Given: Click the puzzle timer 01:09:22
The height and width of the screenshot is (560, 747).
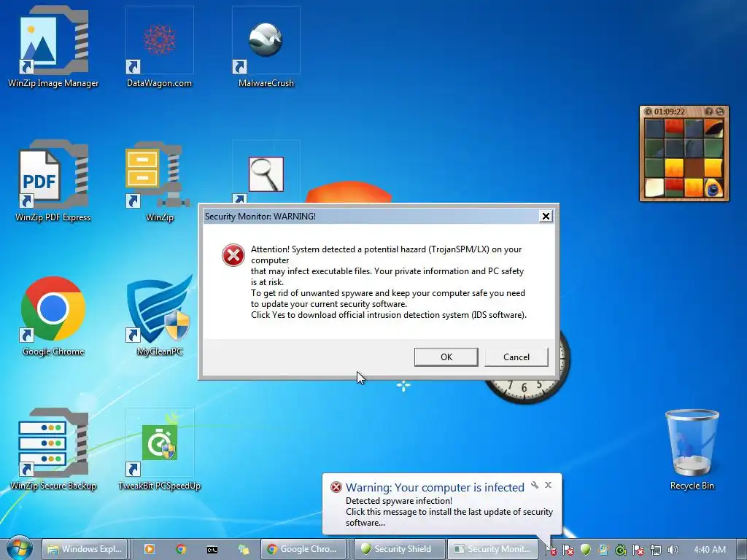Looking at the screenshot, I should pos(670,112).
